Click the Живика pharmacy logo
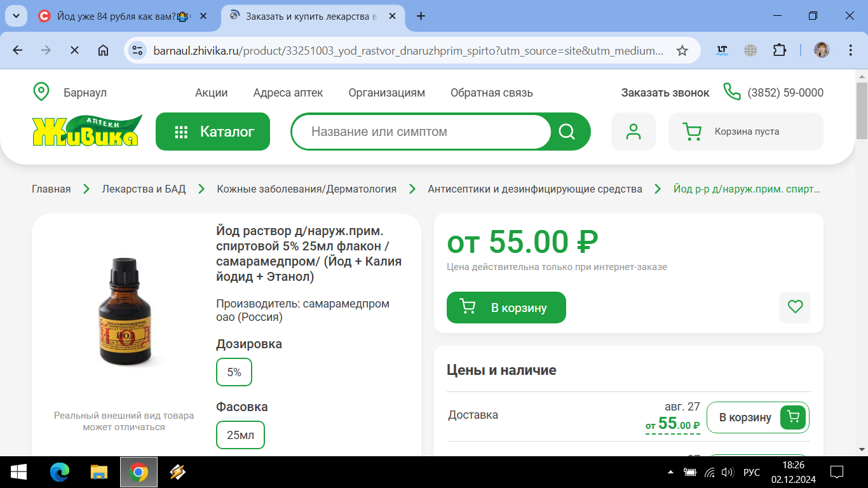The height and width of the screenshot is (488, 868). pyautogui.click(x=87, y=131)
